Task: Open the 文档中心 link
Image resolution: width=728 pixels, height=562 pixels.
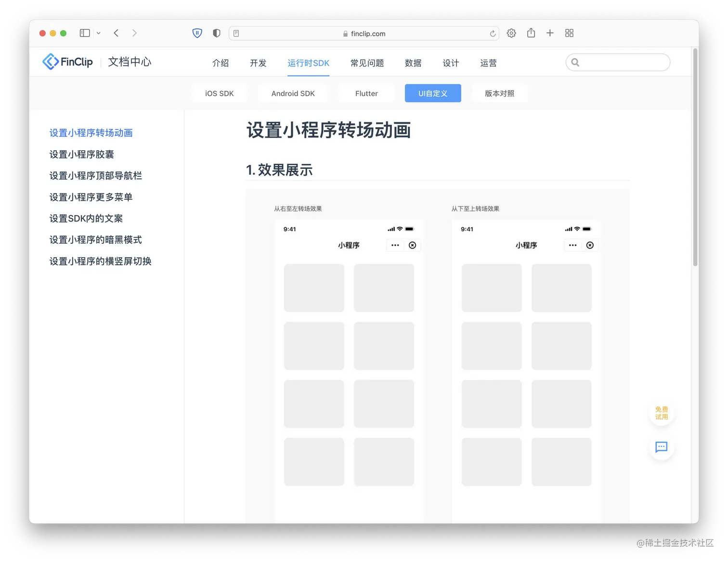Action: point(130,62)
